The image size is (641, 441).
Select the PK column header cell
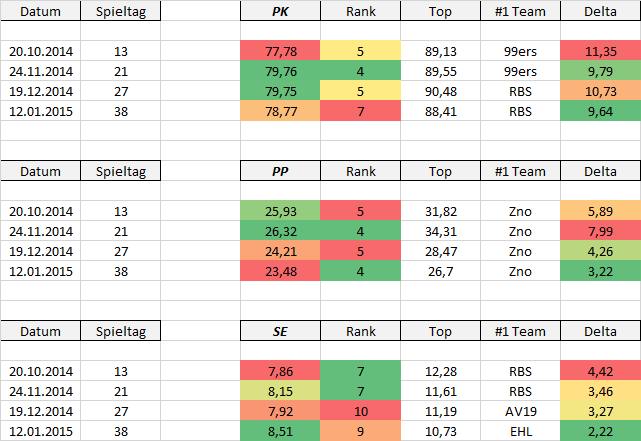click(281, 11)
